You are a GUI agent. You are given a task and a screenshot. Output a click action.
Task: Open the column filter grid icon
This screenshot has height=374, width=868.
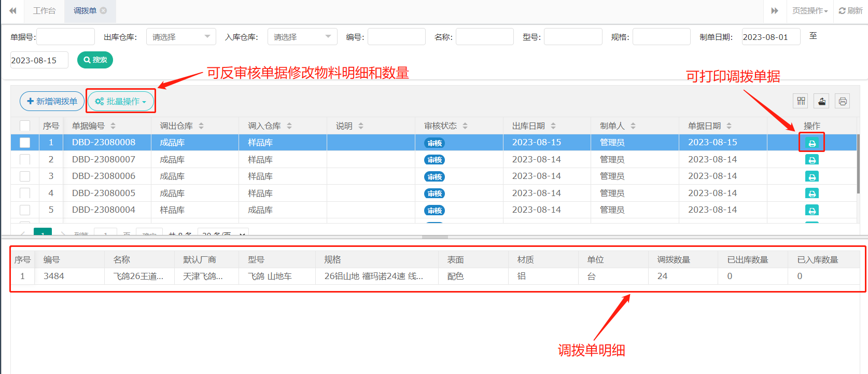(801, 101)
